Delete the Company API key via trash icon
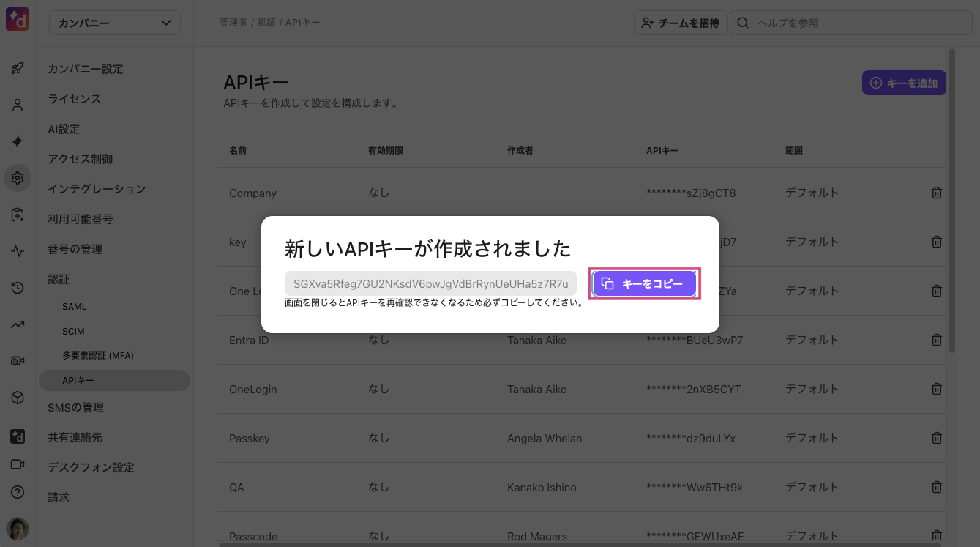The width and height of the screenshot is (980, 547). (x=936, y=193)
